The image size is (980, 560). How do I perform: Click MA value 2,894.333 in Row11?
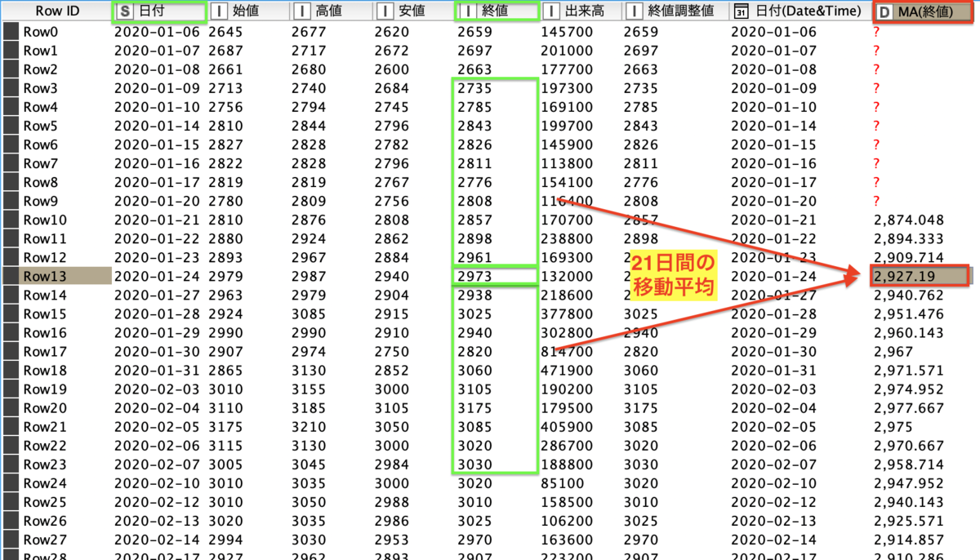pyautogui.click(x=908, y=238)
